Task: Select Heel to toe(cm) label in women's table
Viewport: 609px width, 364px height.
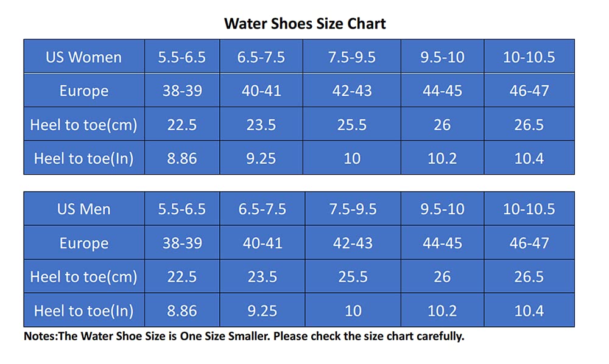Action: (x=84, y=125)
